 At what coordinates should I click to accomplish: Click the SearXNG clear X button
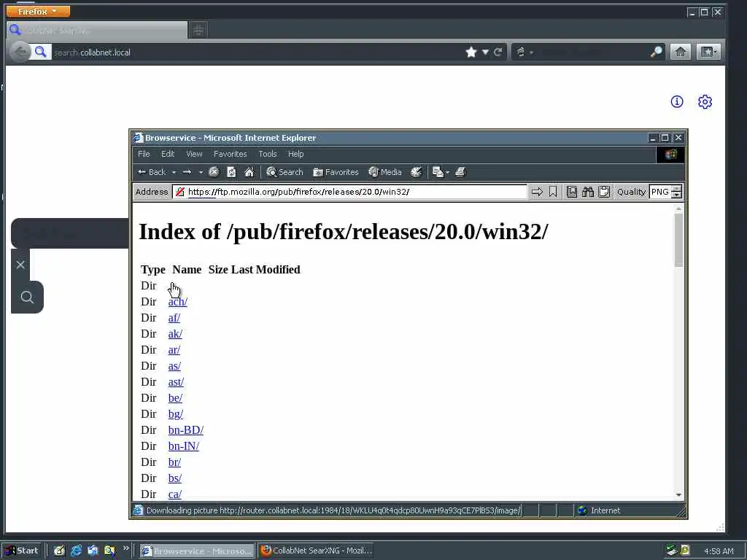click(x=20, y=265)
